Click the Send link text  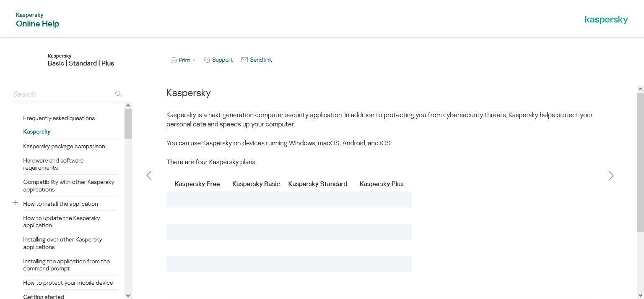[x=261, y=60]
